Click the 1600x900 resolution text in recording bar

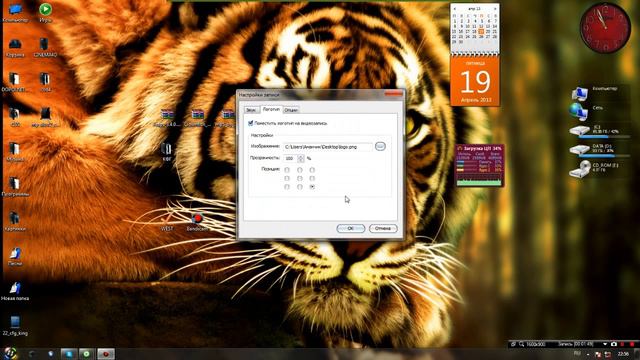coord(535,344)
